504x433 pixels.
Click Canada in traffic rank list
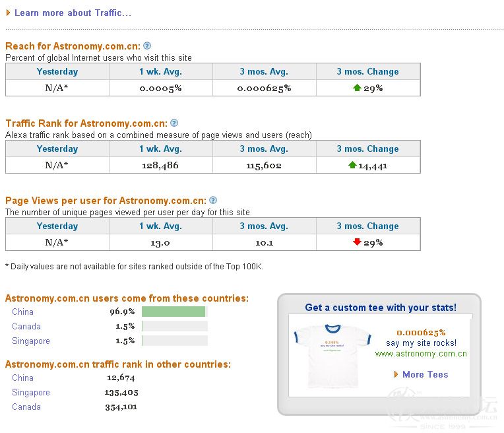(26, 407)
